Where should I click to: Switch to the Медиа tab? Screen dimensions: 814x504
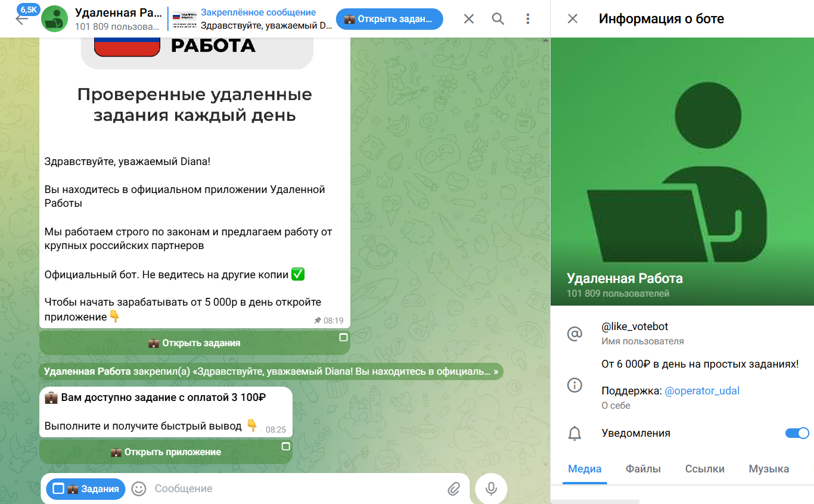tap(585, 469)
